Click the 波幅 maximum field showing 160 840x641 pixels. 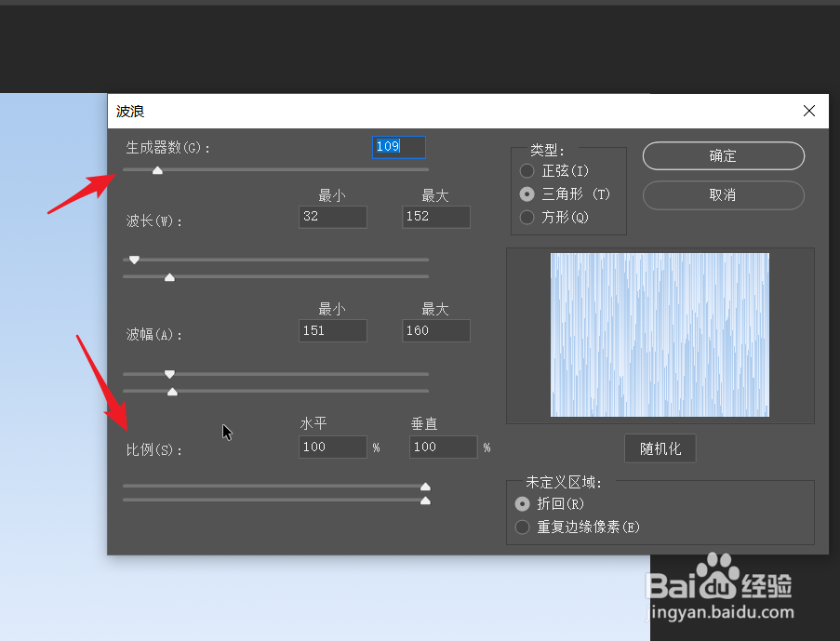click(436, 330)
